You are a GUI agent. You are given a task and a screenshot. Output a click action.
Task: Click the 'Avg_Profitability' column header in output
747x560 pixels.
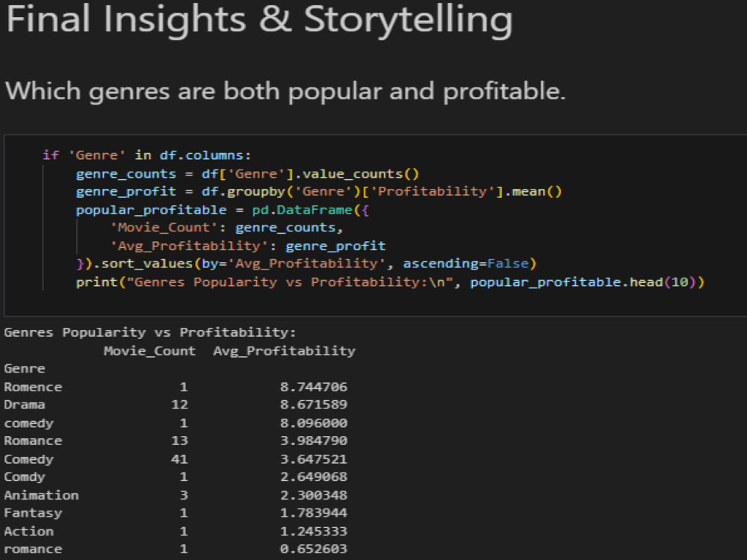click(284, 351)
